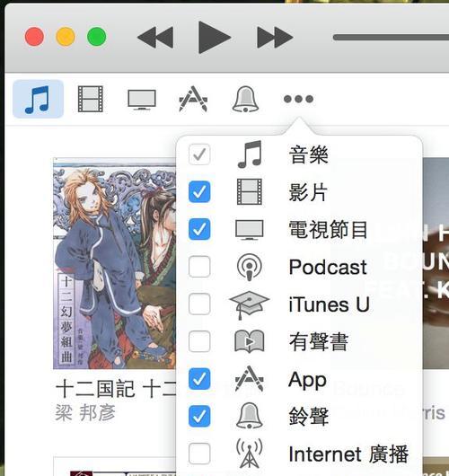This screenshot has width=449, height=476.
Task: Enable the 有聲書 checkbox
Action: click(x=199, y=341)
